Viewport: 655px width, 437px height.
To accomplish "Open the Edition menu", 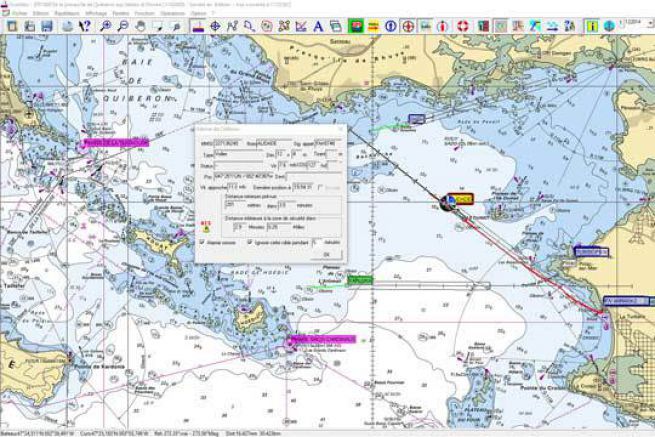I will pyautogui.click(x=41, y=13).
